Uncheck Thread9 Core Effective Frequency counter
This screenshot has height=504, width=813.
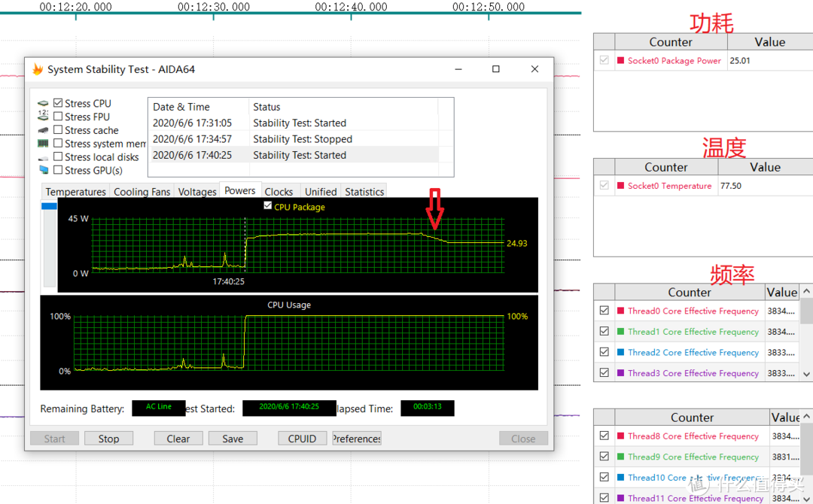604,457
